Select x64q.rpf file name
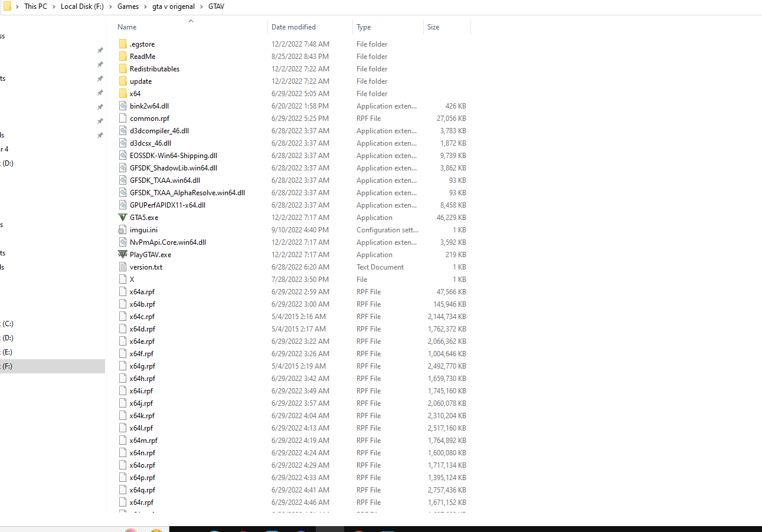Image resolution: width=762 pixels, height=532 pixels. [142, 490]
